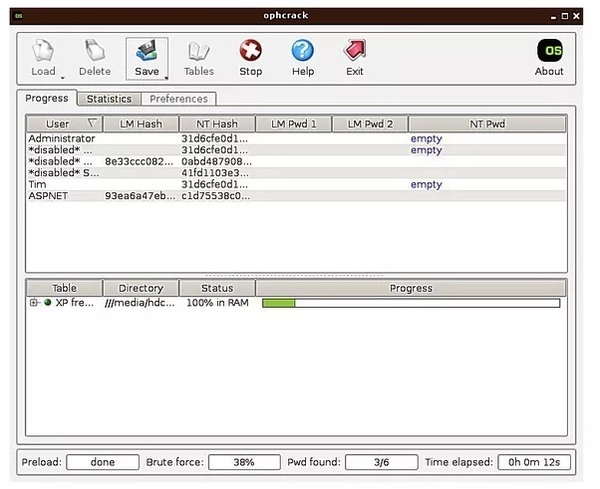Click the Status column header

(x=217, y=288)
